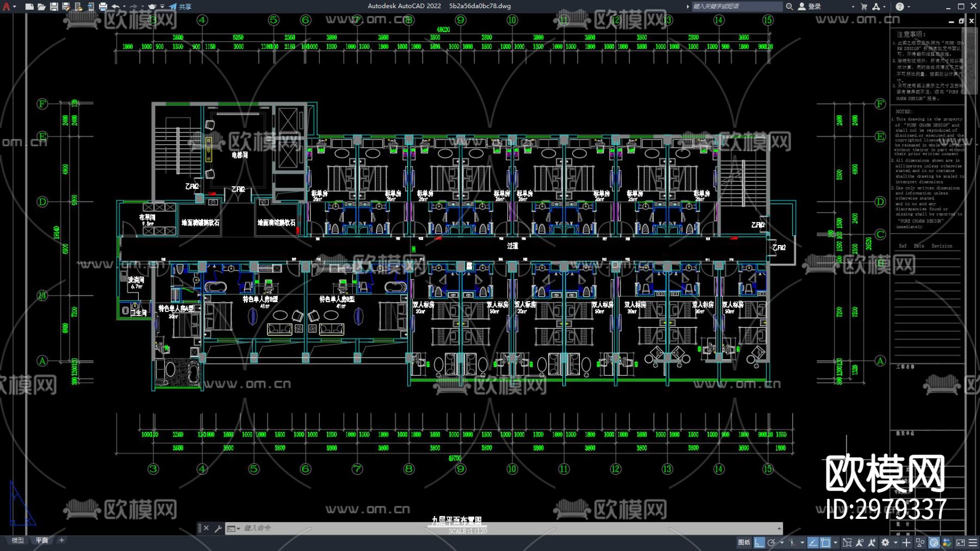Close the command line window
980x551 pixels.
pos(206,528)
